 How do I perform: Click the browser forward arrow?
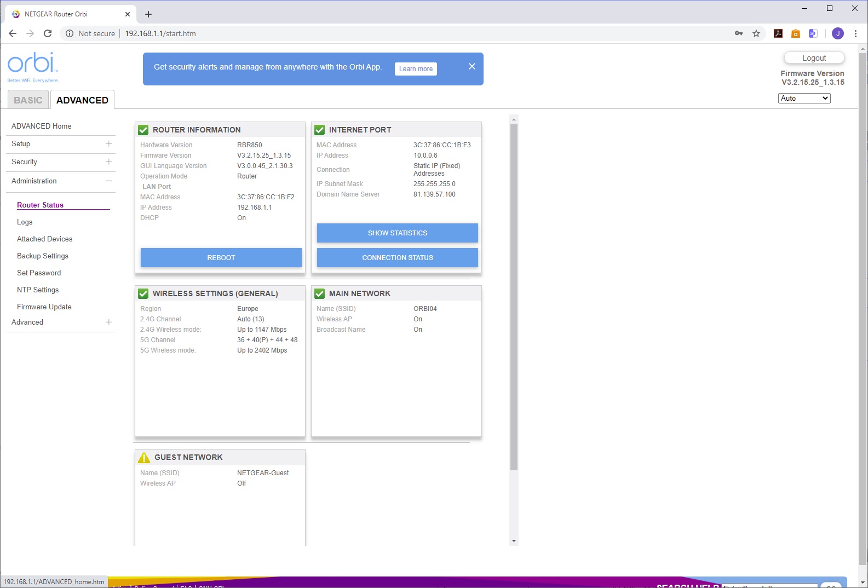pos(30,33)
